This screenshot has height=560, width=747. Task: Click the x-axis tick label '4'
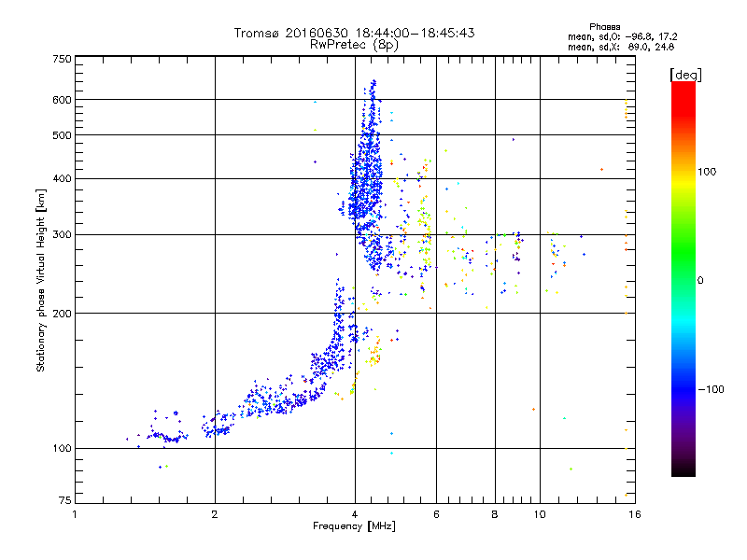(x=355, y=514)
